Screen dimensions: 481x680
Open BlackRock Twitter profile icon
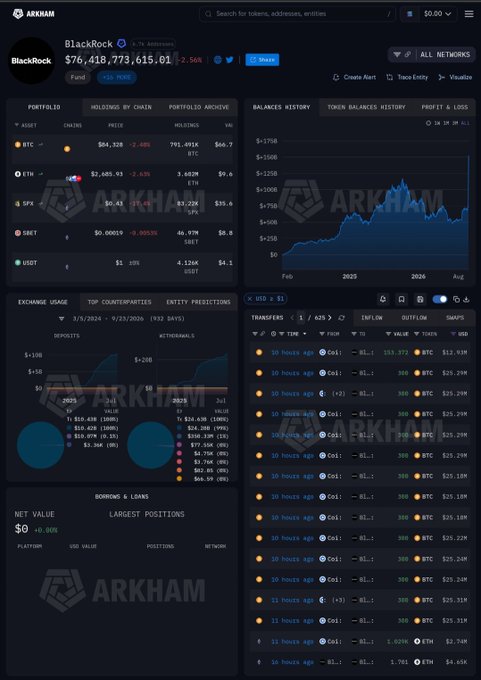[229, 60]
